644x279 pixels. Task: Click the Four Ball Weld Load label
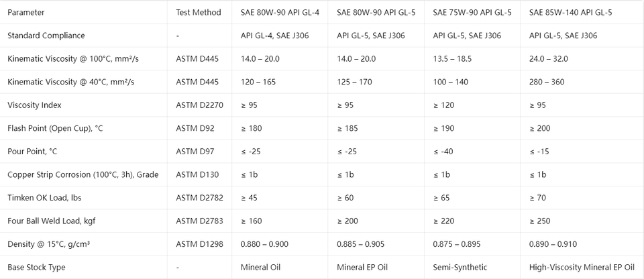(52, 221)
